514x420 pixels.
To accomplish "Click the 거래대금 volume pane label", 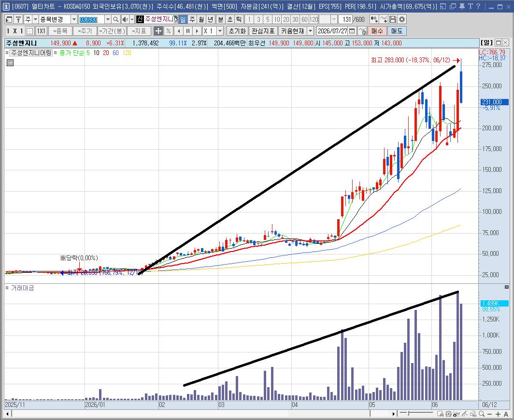I will tap(22, 288).
